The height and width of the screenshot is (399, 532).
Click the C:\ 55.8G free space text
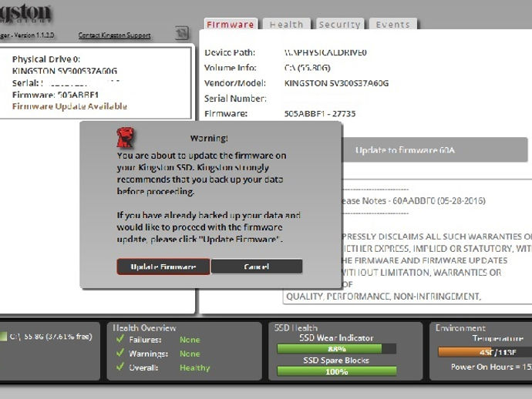51,337
